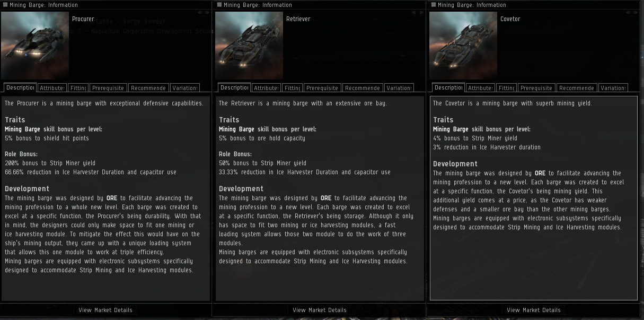Open the Recommended tab for Retriever
Image resolution: width=644 pixels, height=320 pixels.
[x=363, y=88]
